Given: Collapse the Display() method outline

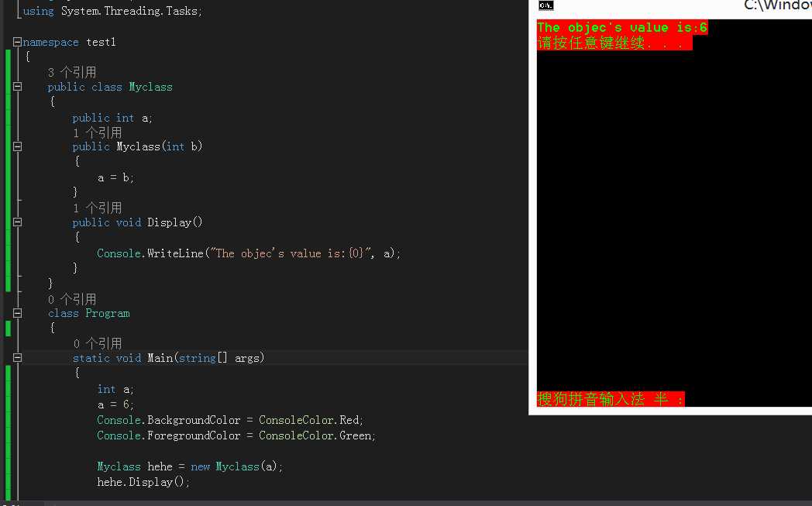Looking at the screenshot, I should coord(17,222).
